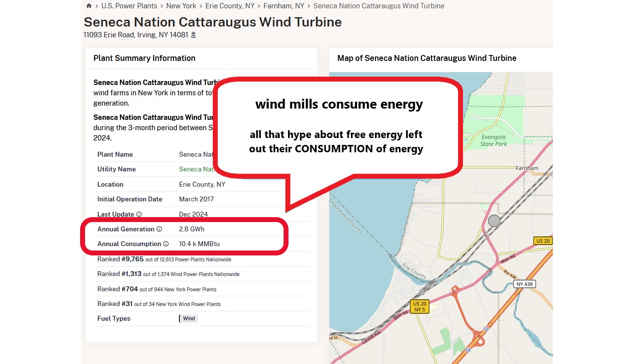Open Farnham, NY breadcrumb link

[284, 6]
